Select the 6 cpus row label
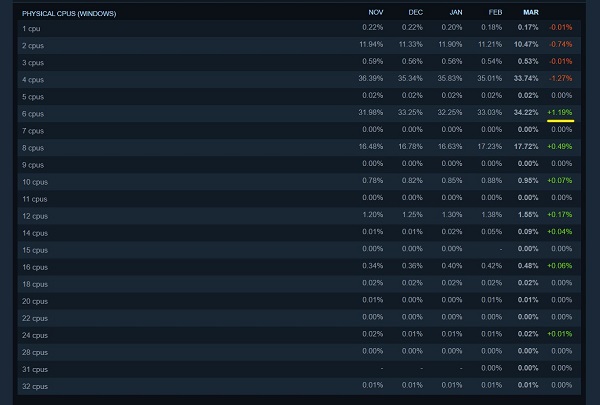 click(x=33, y=114)
